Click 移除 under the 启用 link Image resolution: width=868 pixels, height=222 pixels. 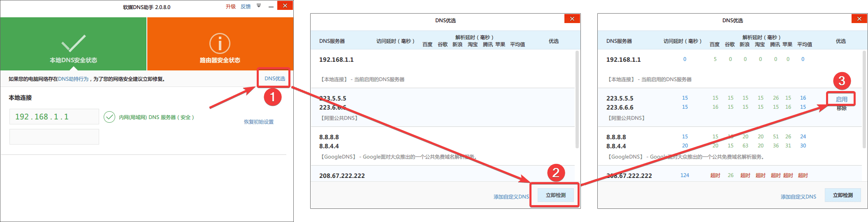(x=841, y=108)
